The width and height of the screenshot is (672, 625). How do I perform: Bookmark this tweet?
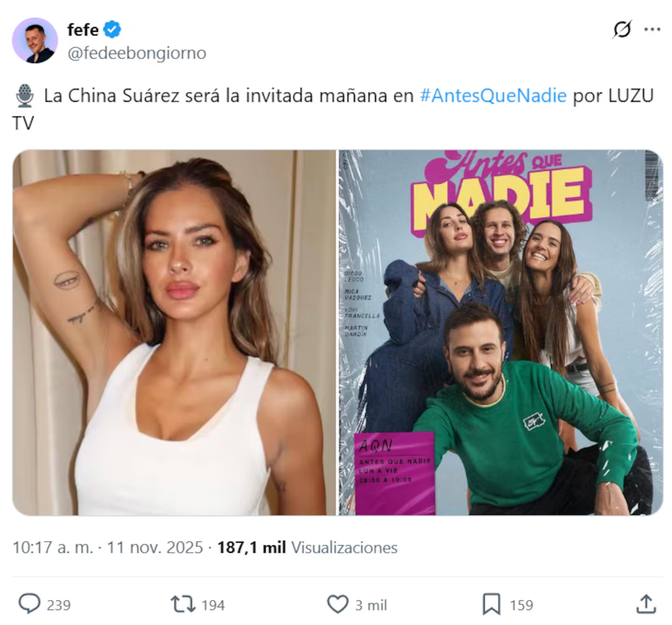pyautogui.click(x=491, y=604)
